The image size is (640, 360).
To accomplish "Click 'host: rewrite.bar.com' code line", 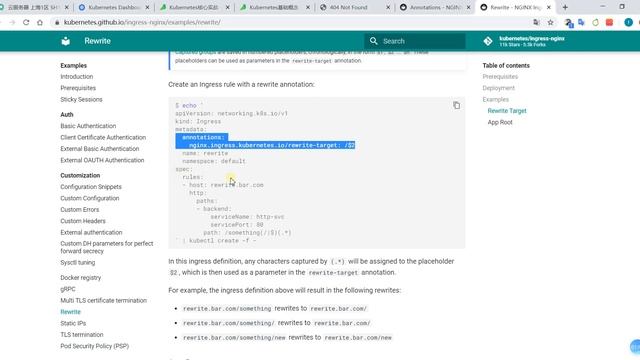I will (x=226, y=185).
